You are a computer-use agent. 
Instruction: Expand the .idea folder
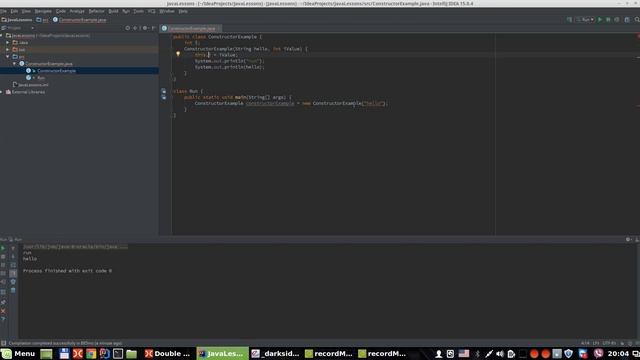click(8, 42)
